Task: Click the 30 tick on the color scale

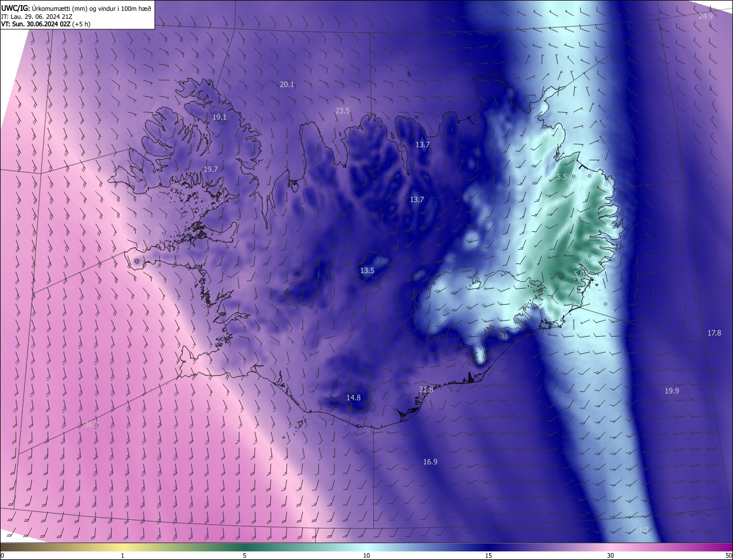Action: click(x=610, y=556)
